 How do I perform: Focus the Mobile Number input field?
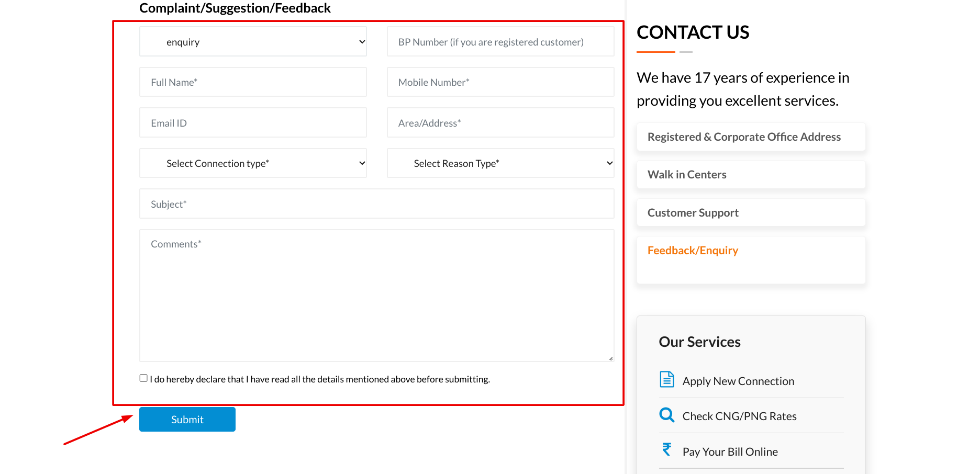[500, 82]
